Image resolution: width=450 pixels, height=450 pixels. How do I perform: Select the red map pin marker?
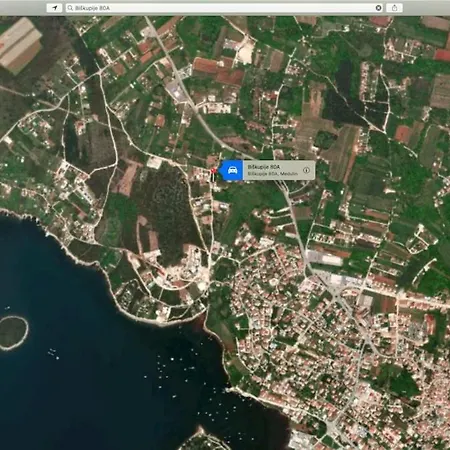pos(213,171)
